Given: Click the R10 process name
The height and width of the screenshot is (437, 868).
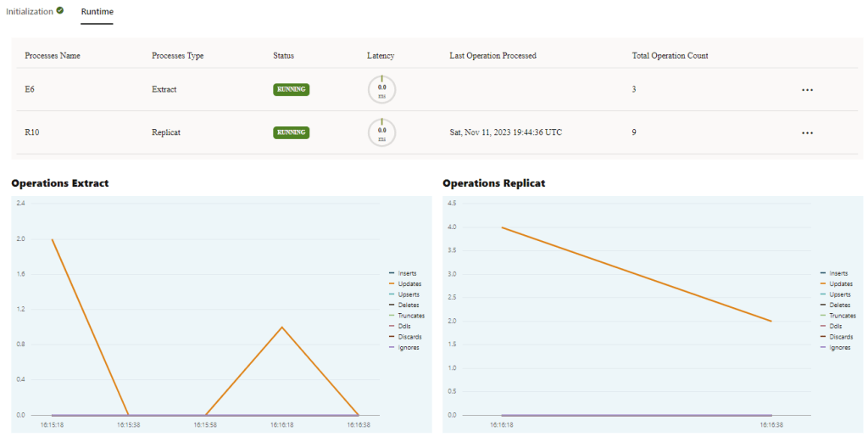Looking at the screenshot, I should click(x=32, y=132).
